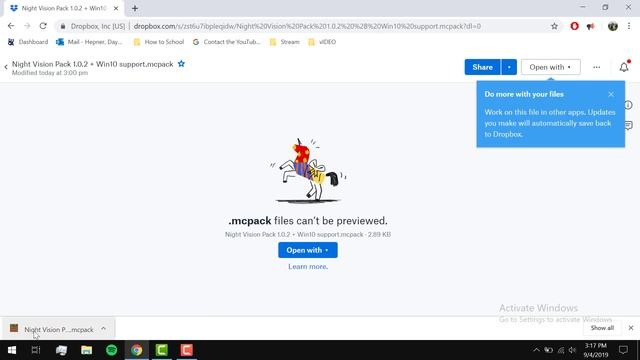
Task: Open the Stream bookmark folder
Action: click(285, 42)
